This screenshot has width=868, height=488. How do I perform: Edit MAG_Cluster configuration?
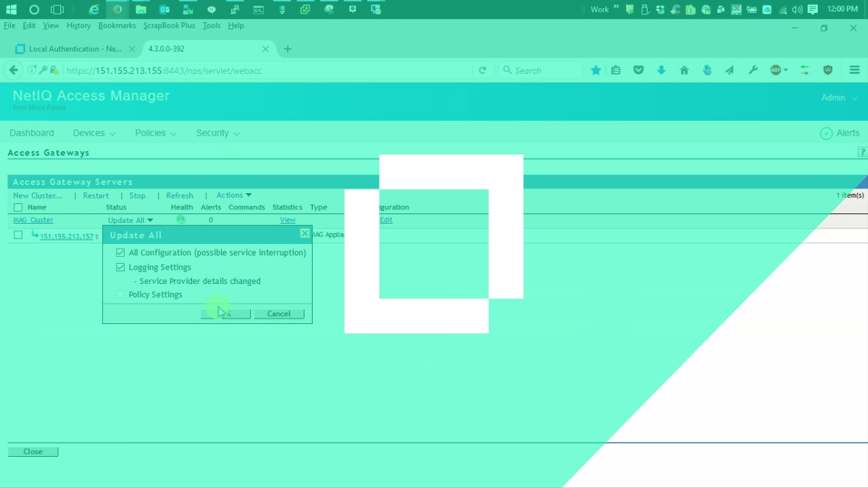coord(386,220)
